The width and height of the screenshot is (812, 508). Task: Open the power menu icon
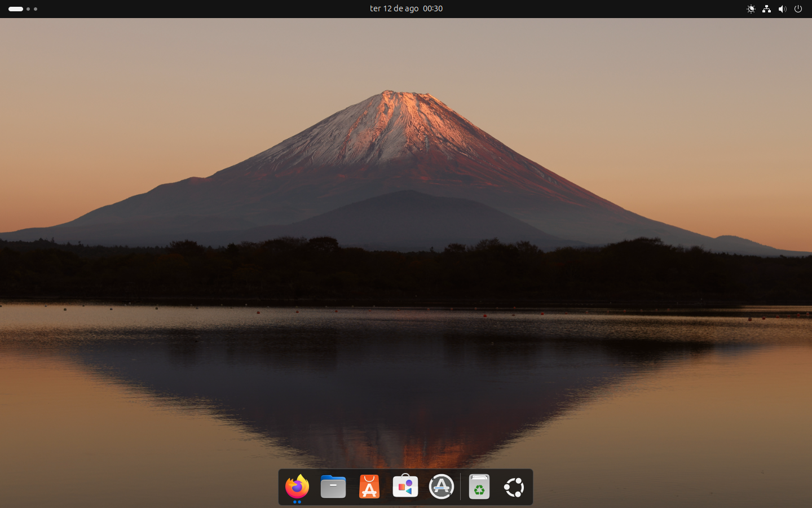[798, 9]
